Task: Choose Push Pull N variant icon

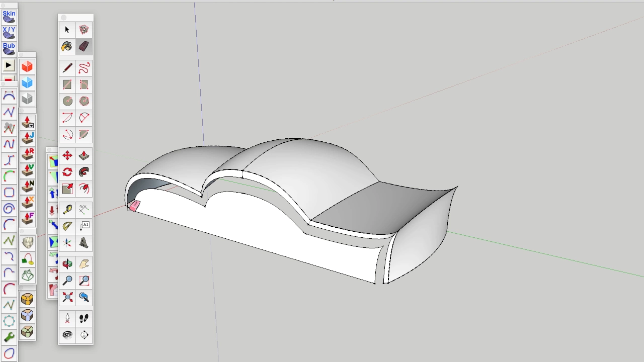Action: click(28, 186)
